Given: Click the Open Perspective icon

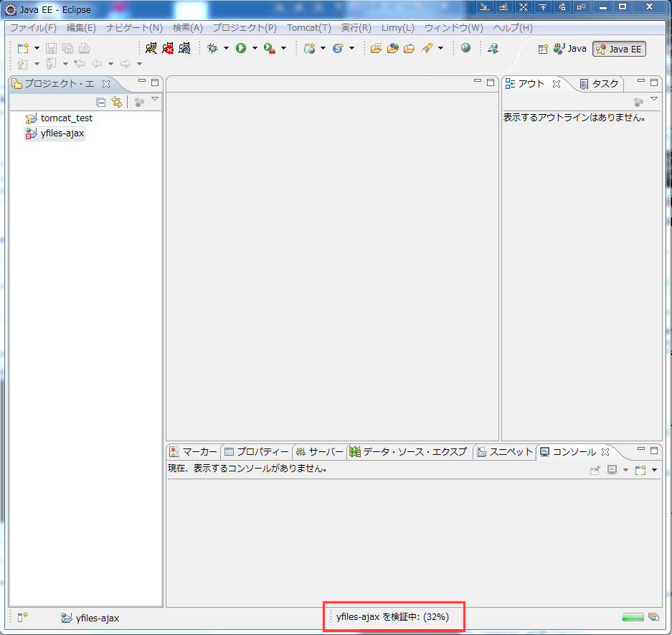Looking at the screenshot, I should click(x=543, y=49).
